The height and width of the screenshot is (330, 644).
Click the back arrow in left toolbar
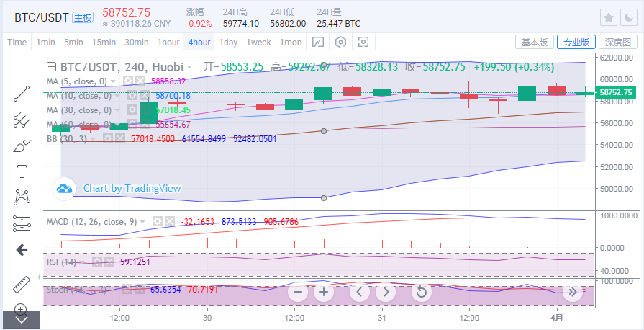(22, 250)
